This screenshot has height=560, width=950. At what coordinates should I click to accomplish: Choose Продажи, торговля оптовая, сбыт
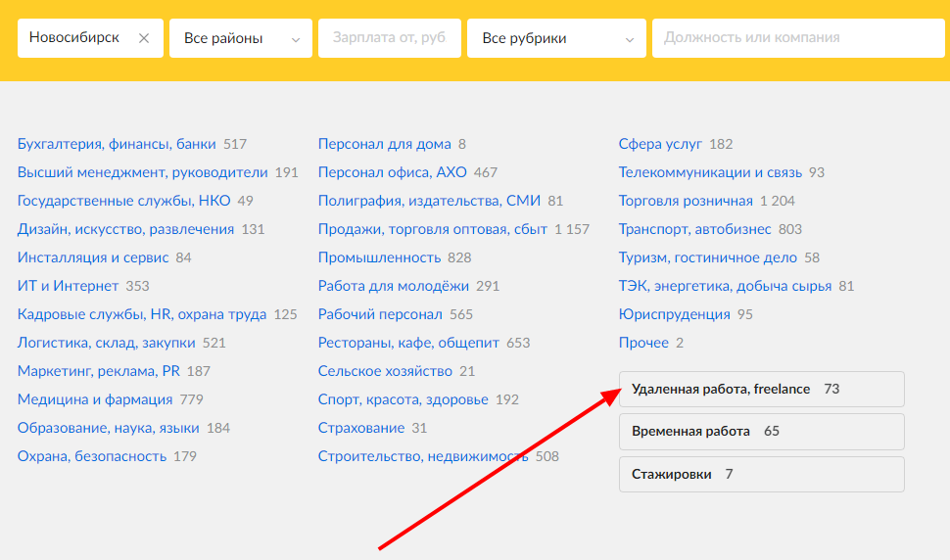point(433,229)
